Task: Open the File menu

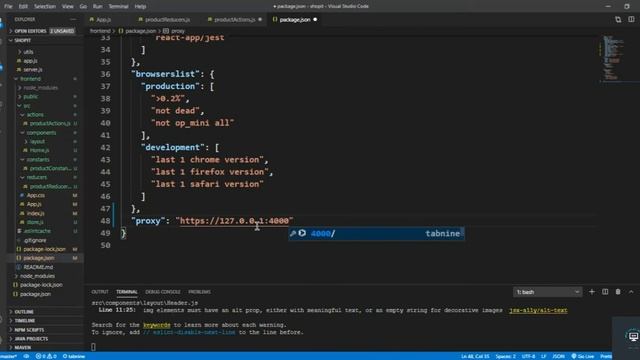Action: [x=8, y=7]
